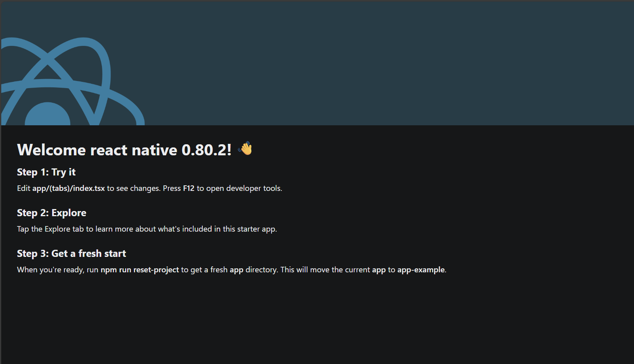634x364 pixels.
Task: Click the React logo header image
Action: click(73, 81)
